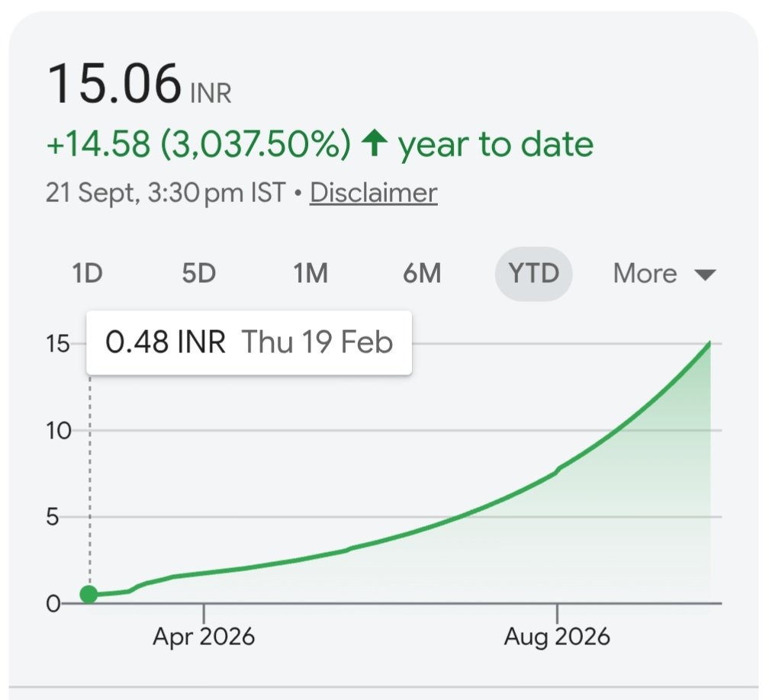The height and width of the screenshot is (700, 769).
Task: Choose the 1M chart range
Action: coord(310,274)
